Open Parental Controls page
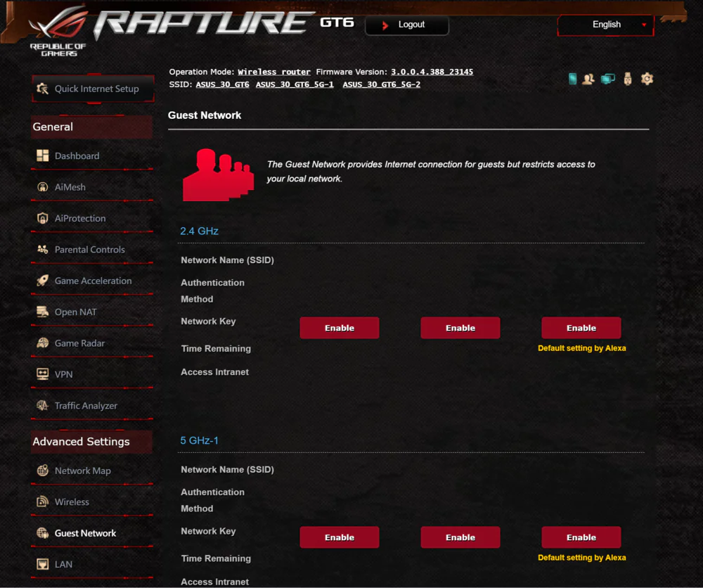This screenshot has height=588, width=703. (92, 250)
